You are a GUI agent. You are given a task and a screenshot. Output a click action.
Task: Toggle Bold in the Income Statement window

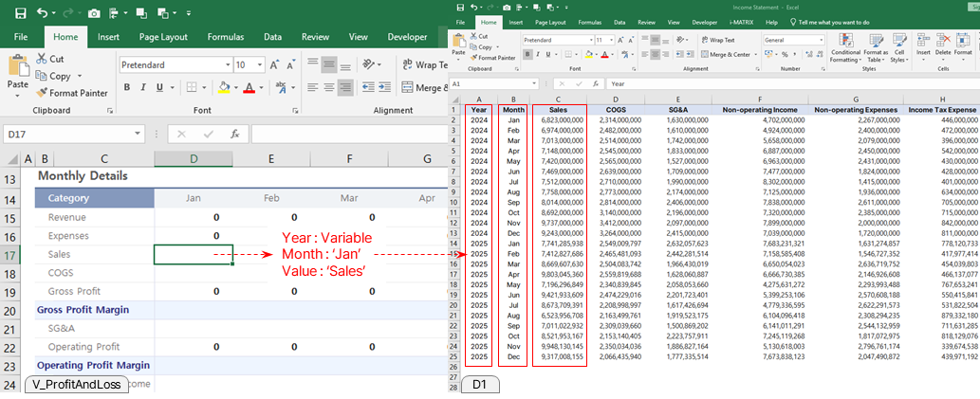click(x=527, y=55)
